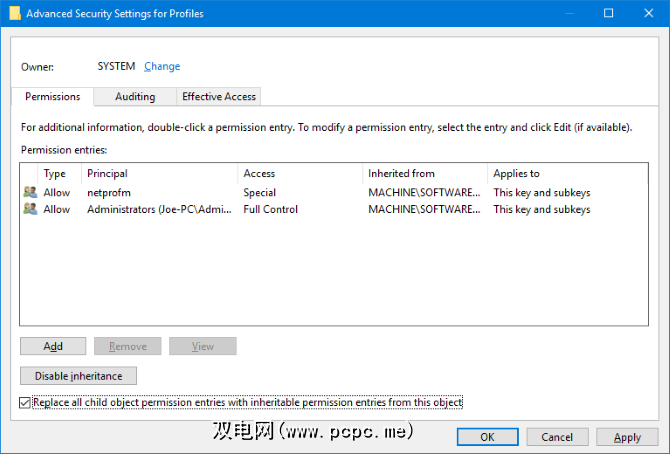Image resolution: width=670 pixels, height=454 pixels.
Task: Maximize the Advanced Security Settings window
Action: [609, 14]
